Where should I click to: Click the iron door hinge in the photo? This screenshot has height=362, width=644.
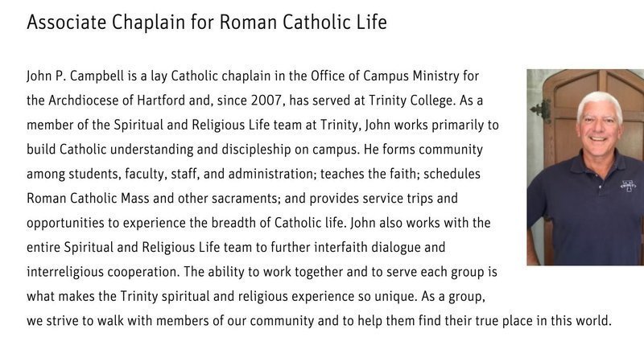pyautogui.click(x=541, y=109)
